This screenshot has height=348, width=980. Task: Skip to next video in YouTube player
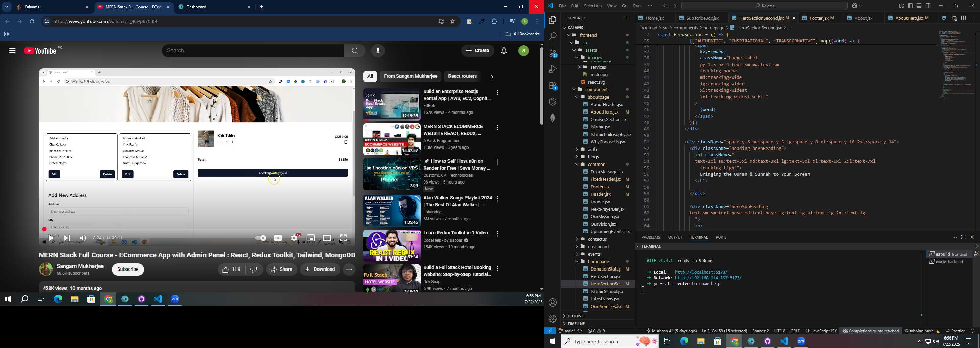pyautogui.click(x=67, y=238)
